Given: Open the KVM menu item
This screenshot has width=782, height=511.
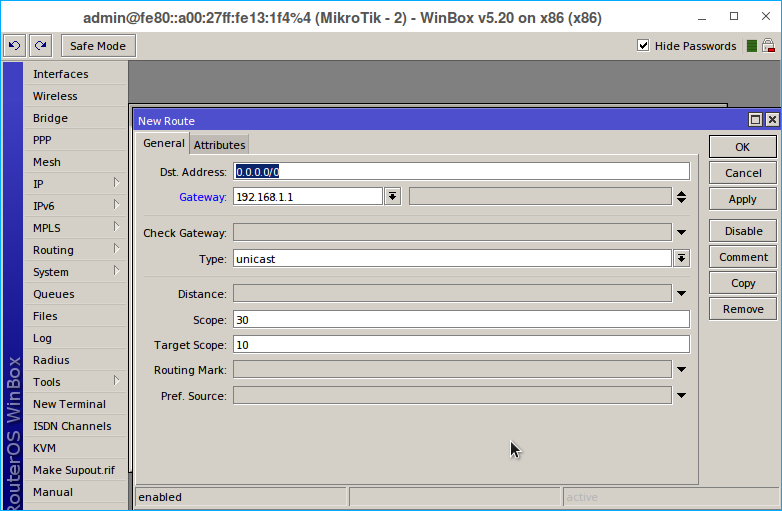Looking at the screenshot, I should (x=76, y=448).
